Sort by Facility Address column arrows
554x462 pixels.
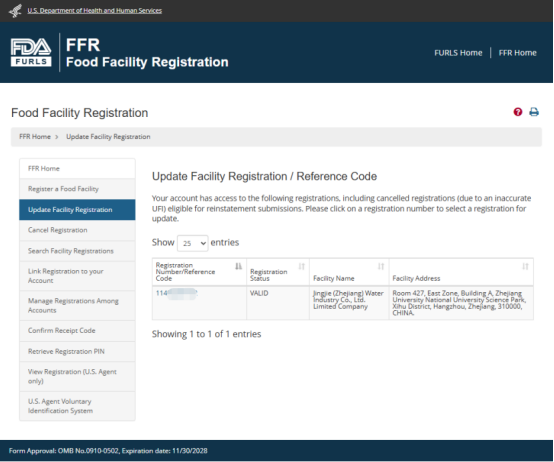pos(525,266)
